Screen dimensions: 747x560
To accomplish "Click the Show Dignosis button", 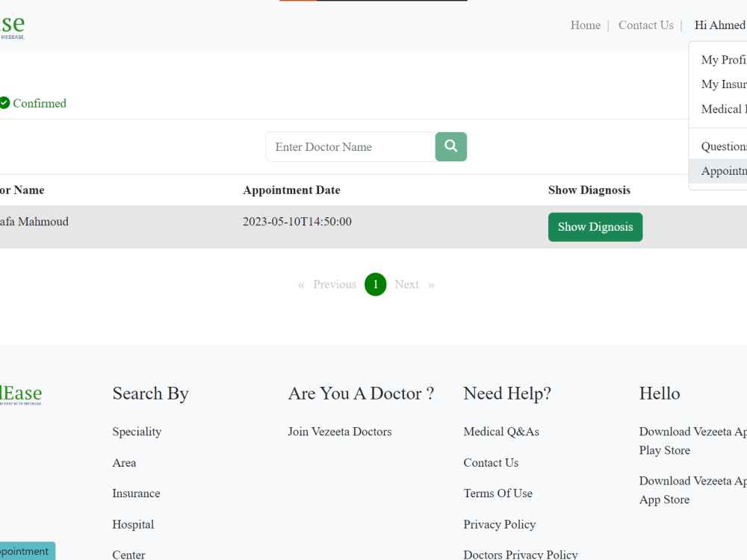I will (595, 227).
